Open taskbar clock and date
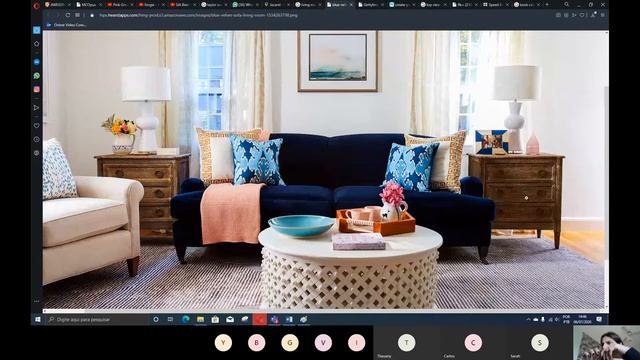This screenshot has height=360, width=640. (582, 320)
